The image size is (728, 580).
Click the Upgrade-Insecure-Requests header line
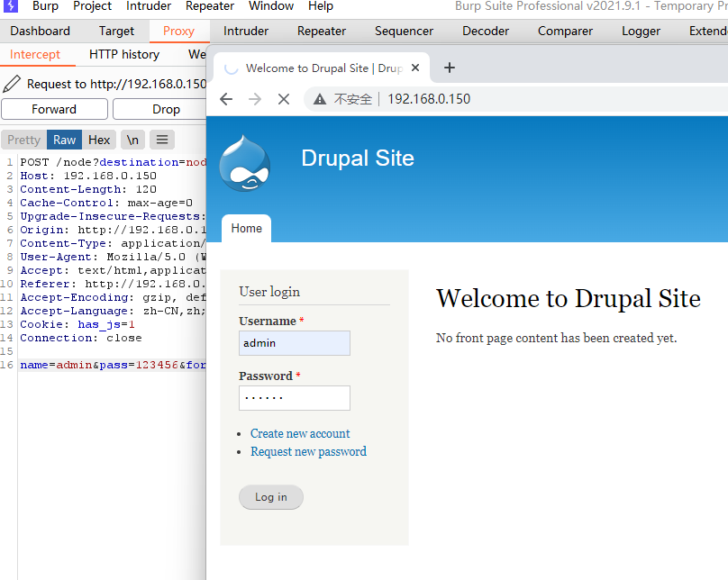pos(113,216)
